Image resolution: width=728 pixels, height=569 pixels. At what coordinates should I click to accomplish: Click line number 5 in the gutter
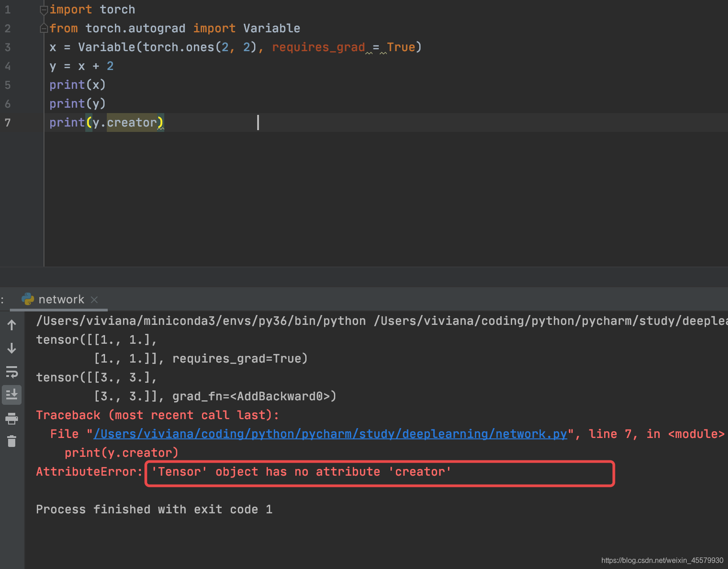point(7,85)
